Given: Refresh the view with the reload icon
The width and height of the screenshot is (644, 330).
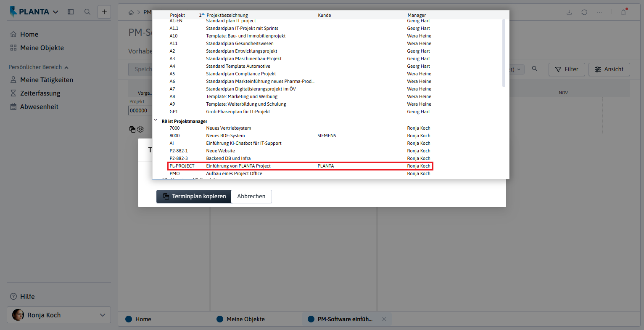Looking at the screenshot, I should coord(584,12).
